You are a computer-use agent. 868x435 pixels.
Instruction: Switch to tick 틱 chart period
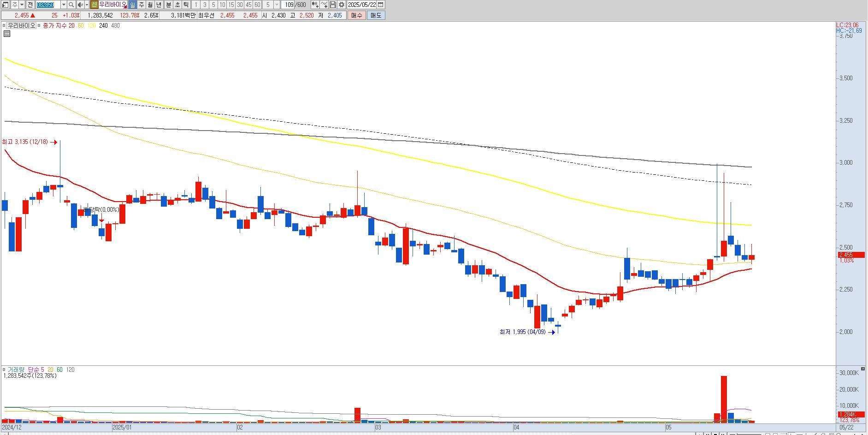tap(186, 5)
